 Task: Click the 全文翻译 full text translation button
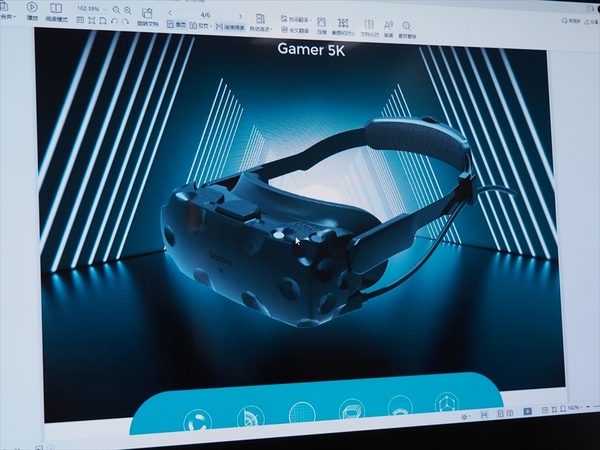[x=295, y=29]
